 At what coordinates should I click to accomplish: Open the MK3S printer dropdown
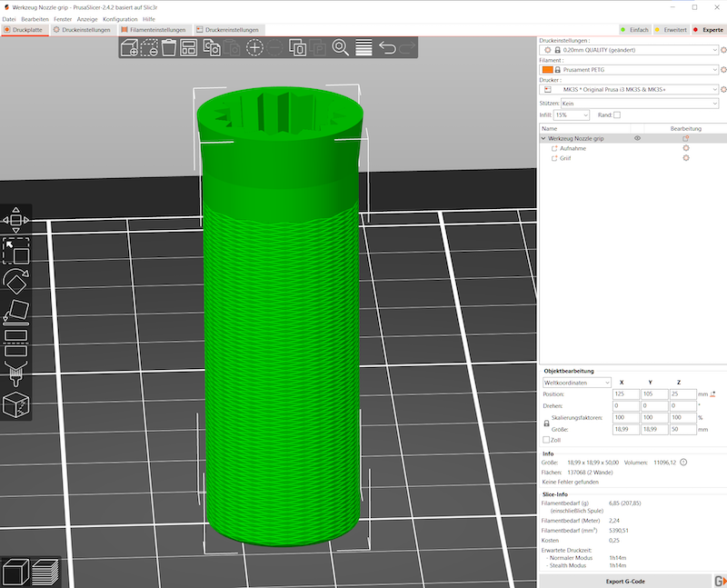pos(629,89)
